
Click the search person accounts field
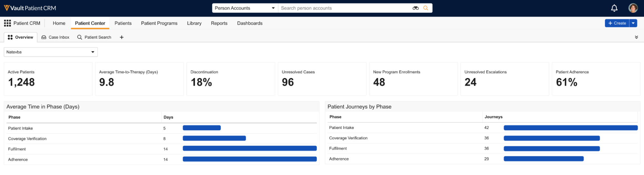coord(345,8)
